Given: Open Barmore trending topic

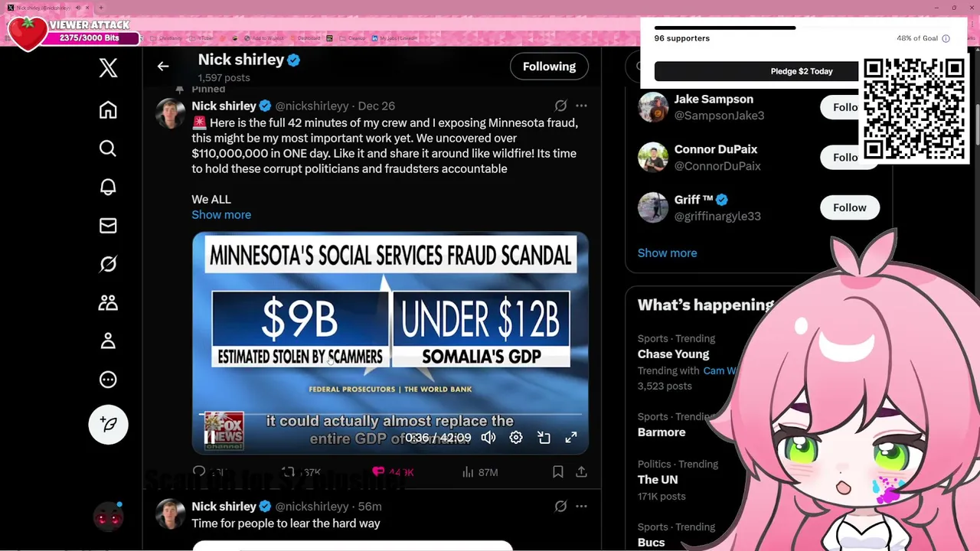Looking at the screenshot, I should [661, 432].
